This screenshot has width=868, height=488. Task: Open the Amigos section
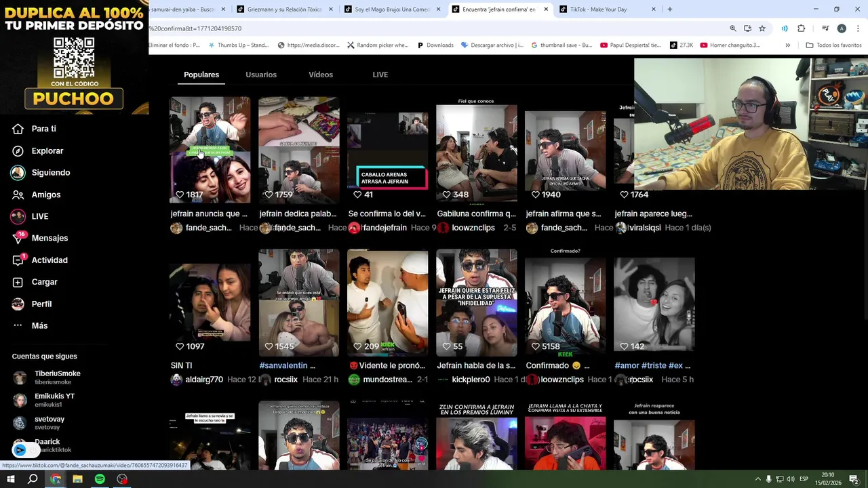click(45, 195)
